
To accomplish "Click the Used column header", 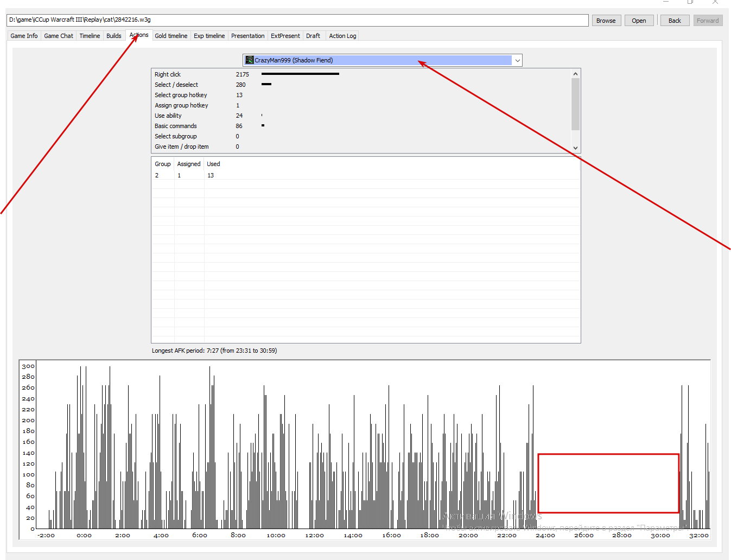I will pos(213,164).
